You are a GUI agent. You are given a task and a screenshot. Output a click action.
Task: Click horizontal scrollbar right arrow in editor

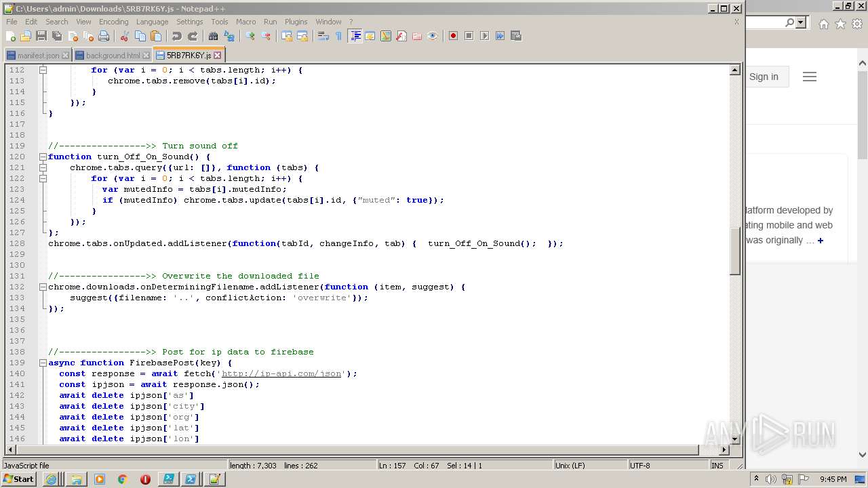point(724,449)
